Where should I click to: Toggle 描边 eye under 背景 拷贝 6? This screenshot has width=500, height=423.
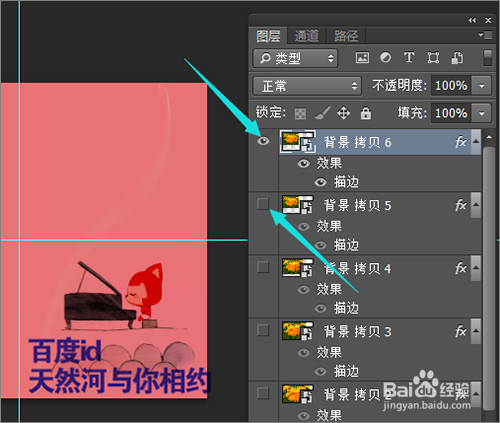320,182
